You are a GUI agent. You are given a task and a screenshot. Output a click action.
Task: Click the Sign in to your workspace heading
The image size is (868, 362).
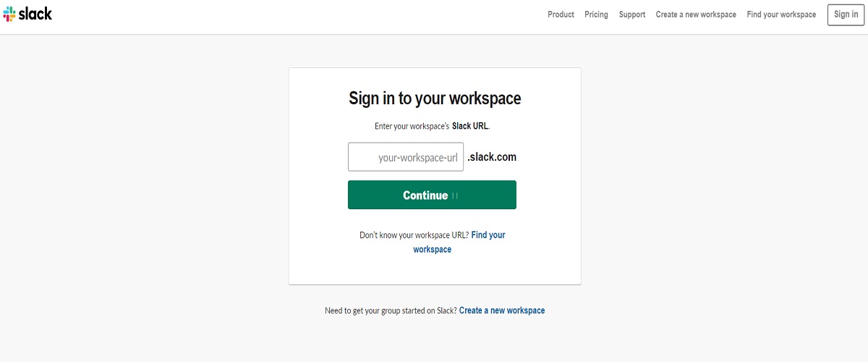[435, 98]
